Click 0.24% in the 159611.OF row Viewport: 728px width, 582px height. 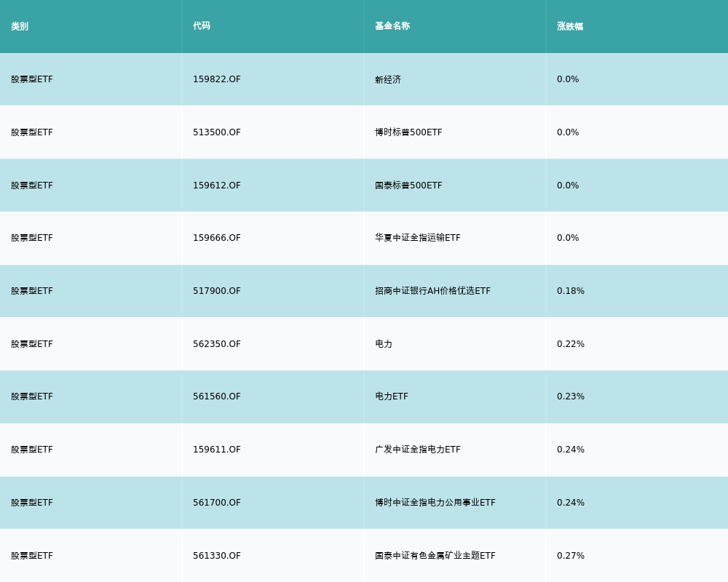point(571,450)
